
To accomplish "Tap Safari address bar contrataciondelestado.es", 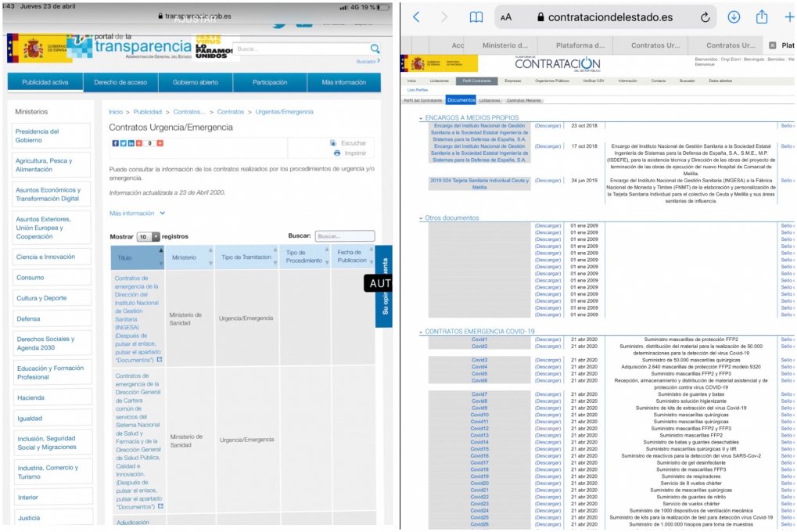I will pos(605,17).
